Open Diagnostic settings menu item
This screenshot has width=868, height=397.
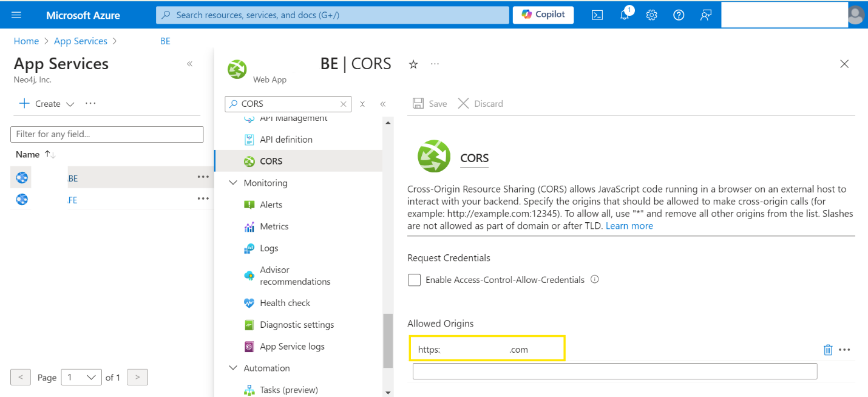pos(297,325)
